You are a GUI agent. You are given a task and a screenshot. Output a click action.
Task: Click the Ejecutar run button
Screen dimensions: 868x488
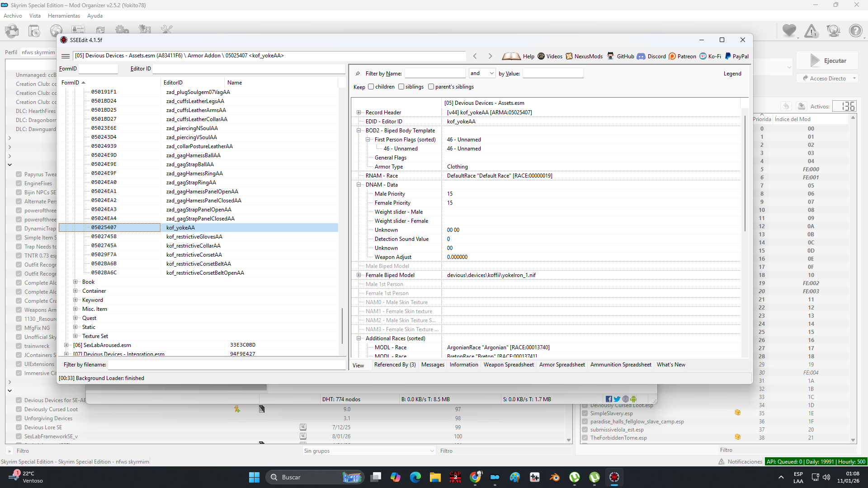coord(828,61)
